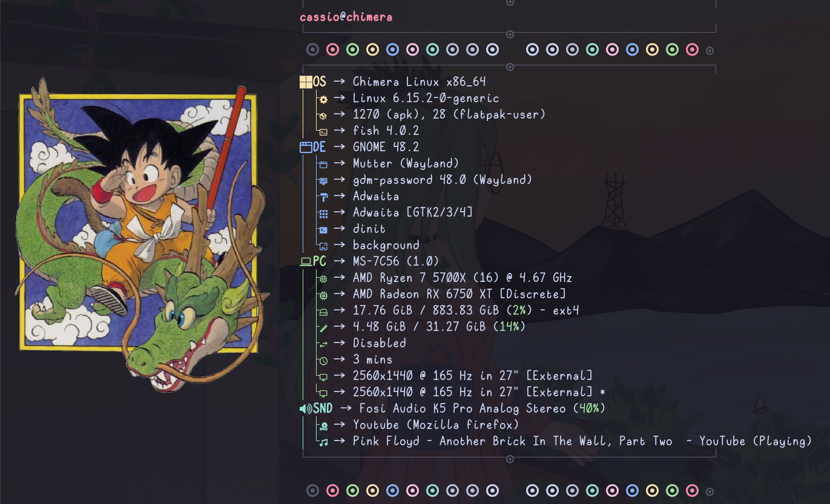Click the laptop icon beside the PC label

pyautogui.click(x=306, y=262)
